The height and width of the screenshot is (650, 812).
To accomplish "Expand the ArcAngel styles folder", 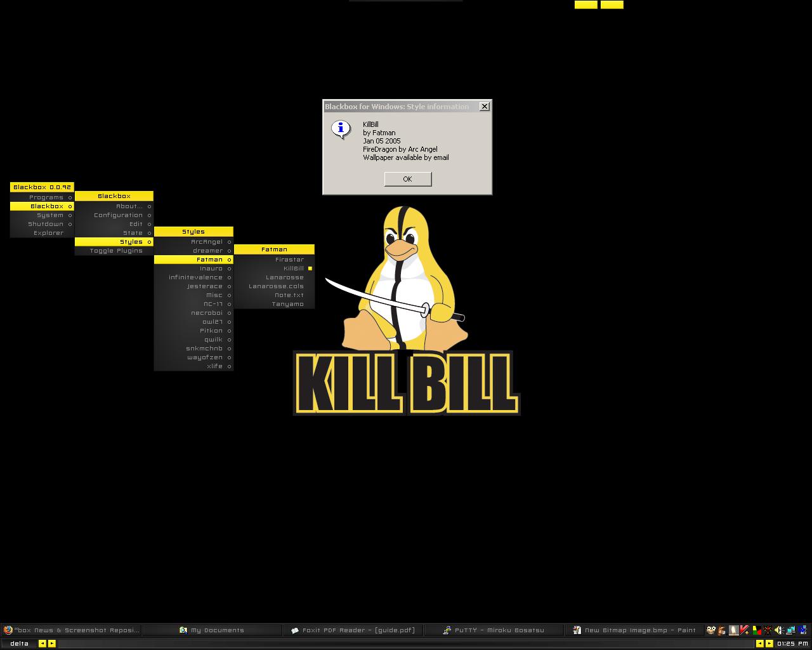I will [x=207, y=242].
